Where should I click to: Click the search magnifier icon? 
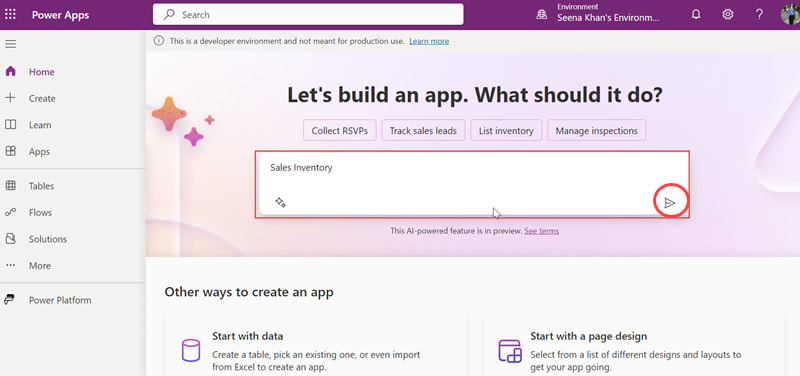pos(169,14)
